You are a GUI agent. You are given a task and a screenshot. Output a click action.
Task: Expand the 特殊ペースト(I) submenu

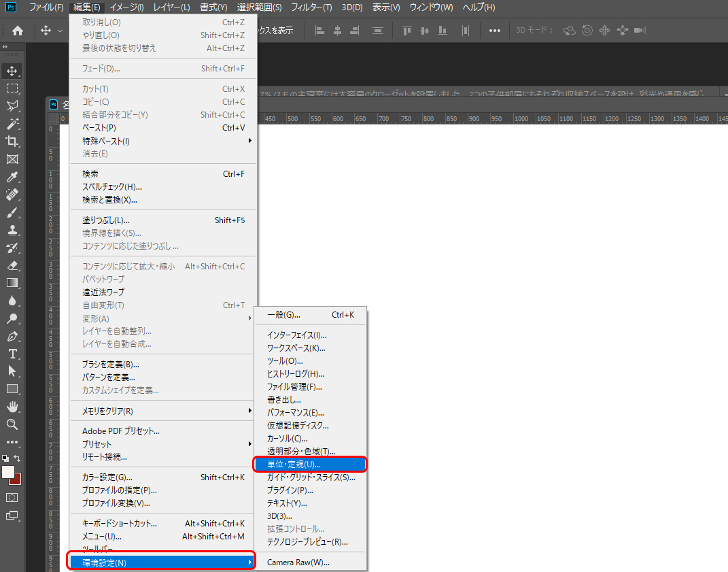coord(162,141)
